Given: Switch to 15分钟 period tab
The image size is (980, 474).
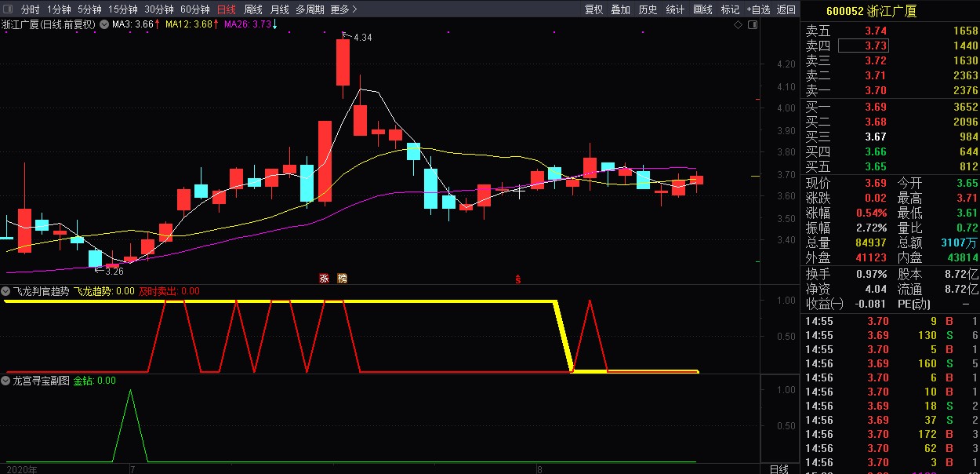Looking at the screenshot, I should pos(123,9).
